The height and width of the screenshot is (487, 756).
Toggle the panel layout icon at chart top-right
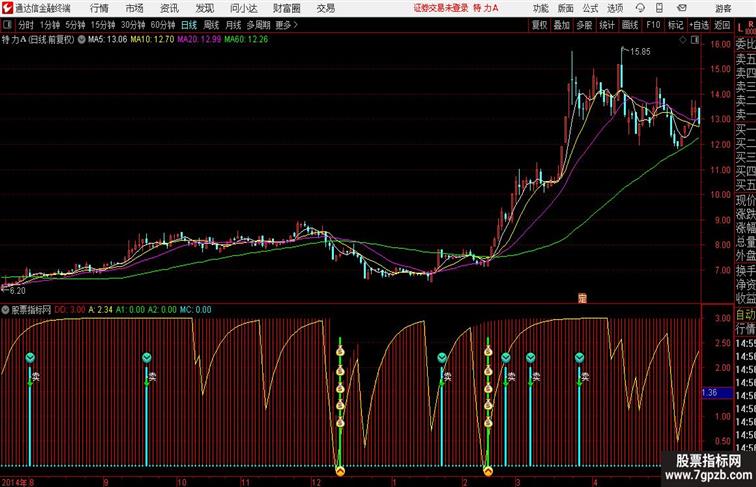(695, 40)
